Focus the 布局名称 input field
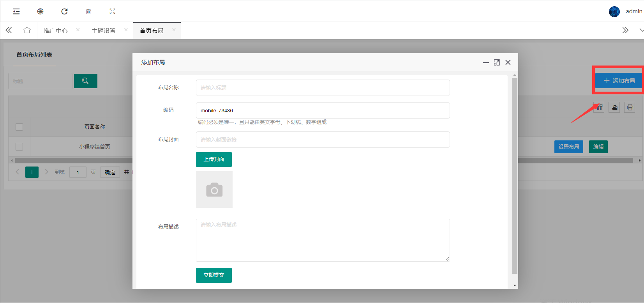The image size is (644, 303). tap(323, 88)
